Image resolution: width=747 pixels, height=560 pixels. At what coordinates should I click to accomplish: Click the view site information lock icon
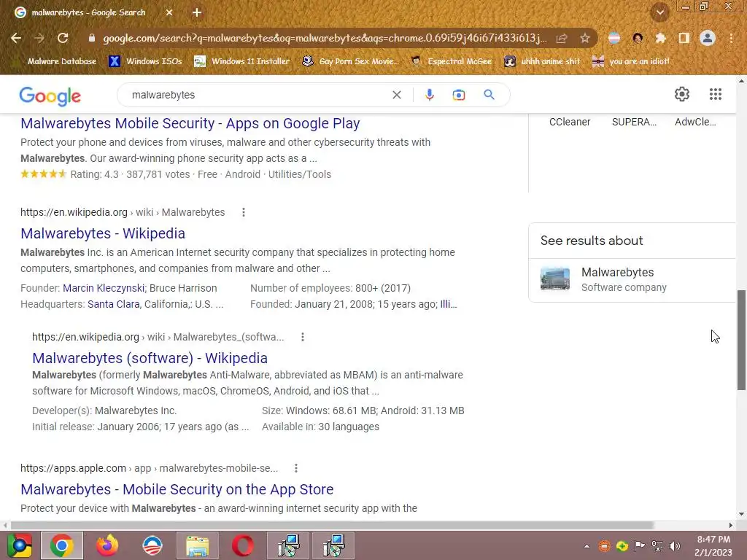click(x=92, y=38)
